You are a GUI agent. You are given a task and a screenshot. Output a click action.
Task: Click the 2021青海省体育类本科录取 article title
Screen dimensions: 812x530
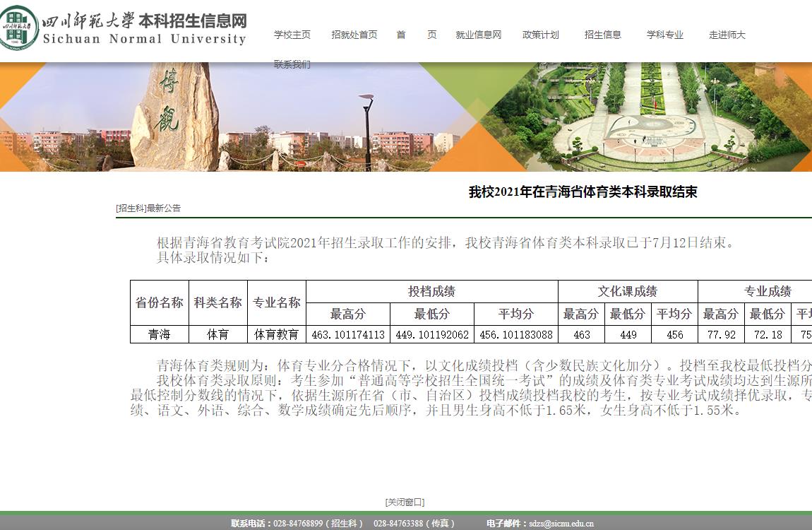coord(583,192)
